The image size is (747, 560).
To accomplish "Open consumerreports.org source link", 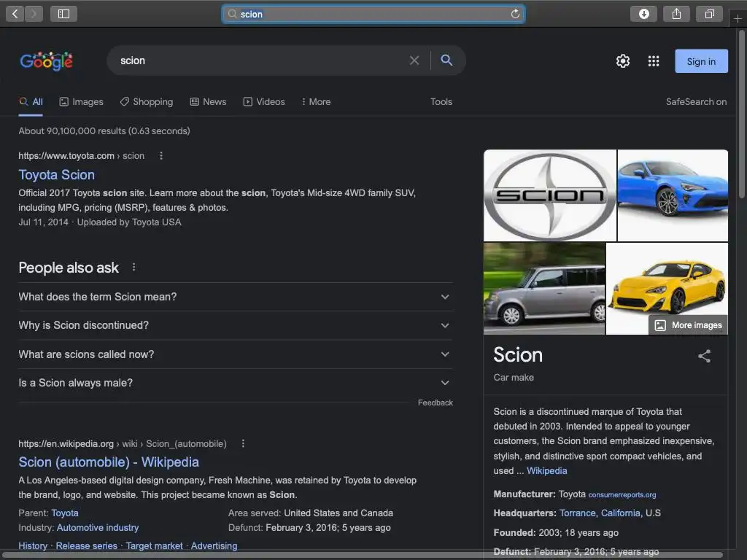I will pyautogui.click(x=622, y=495).
